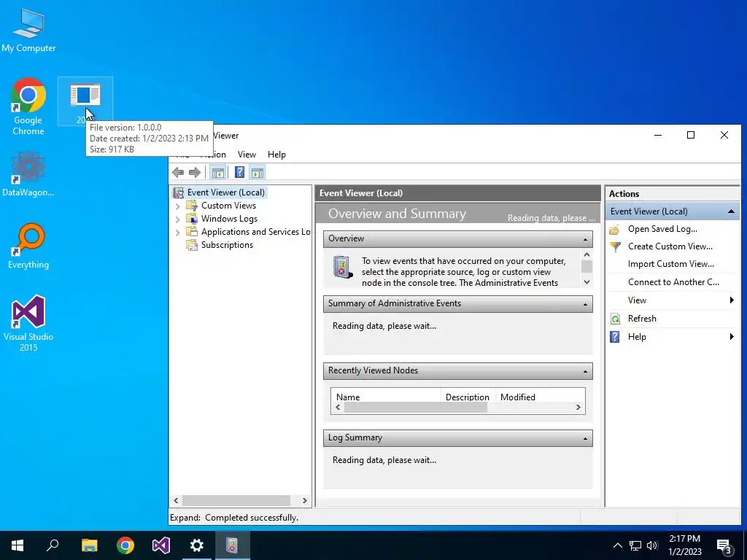Viewport: 747px width, 560px height.
Task: Click Open Saved Log action
Action: [x=662, y=229]
